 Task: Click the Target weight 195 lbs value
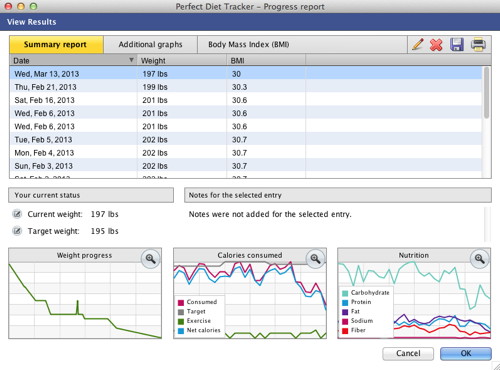click(x=104, y=231)
